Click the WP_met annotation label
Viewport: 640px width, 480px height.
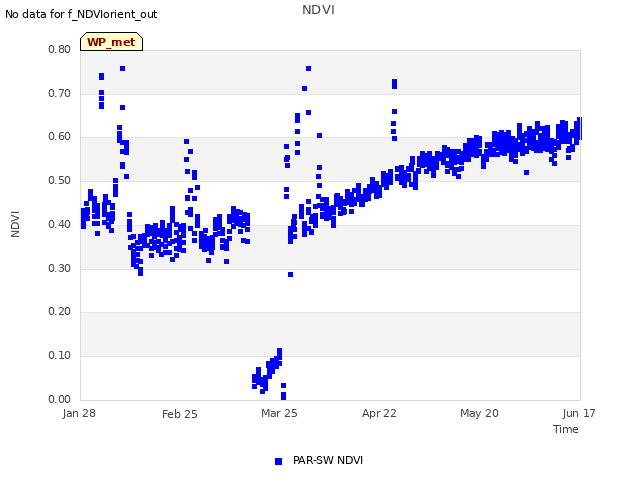pos(111,42)
